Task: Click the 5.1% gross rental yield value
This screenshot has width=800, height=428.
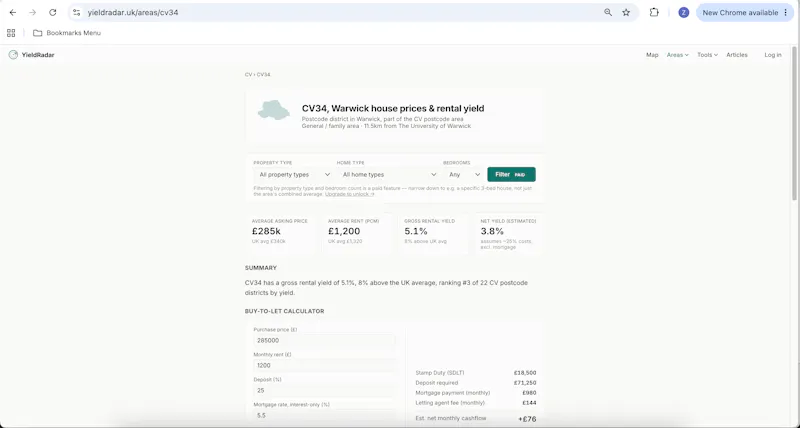Action: (x=416, y=231)
